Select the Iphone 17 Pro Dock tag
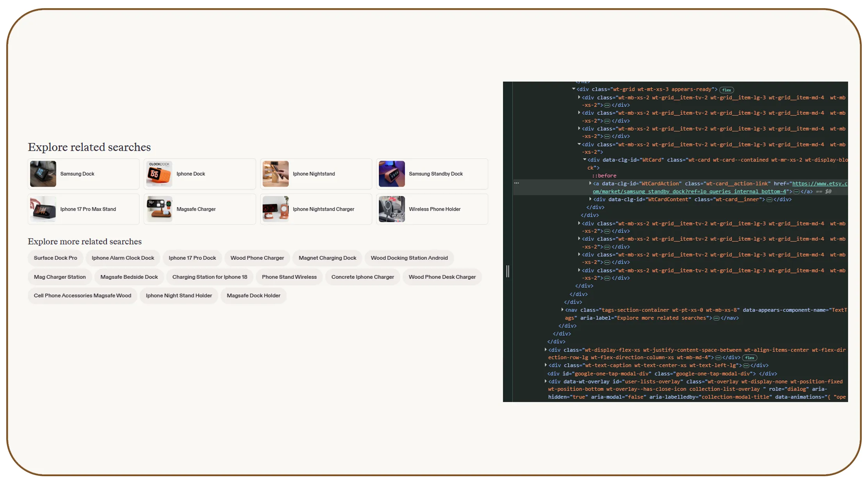The image size is (868, 484). [x=192, y=258]
